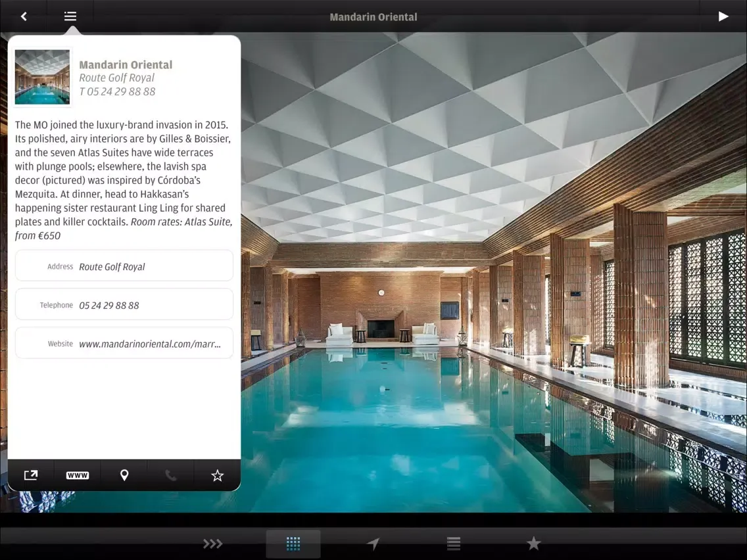Select the triple-chevron tab in bottom bar
The height and width of the screenshot is (560, 747).
(212, 544)
